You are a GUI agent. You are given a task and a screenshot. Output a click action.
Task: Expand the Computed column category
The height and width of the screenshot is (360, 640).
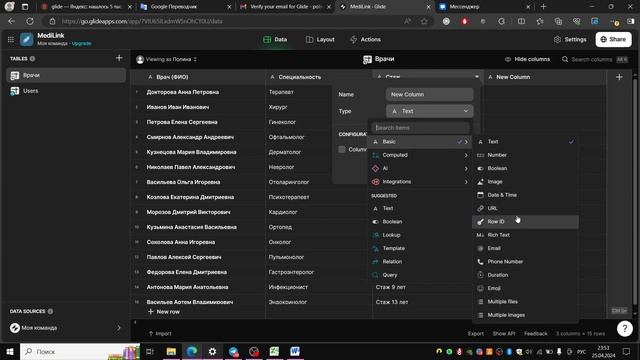click(x=420, y=155)
